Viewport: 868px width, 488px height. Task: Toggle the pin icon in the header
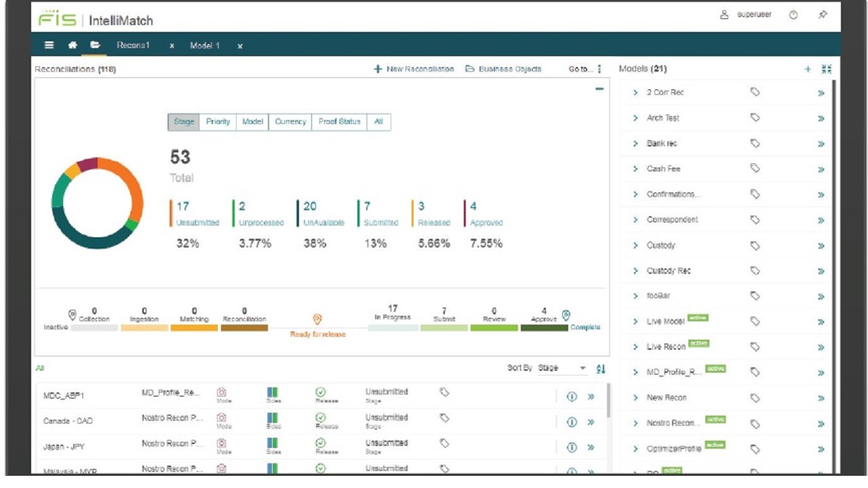823,15
